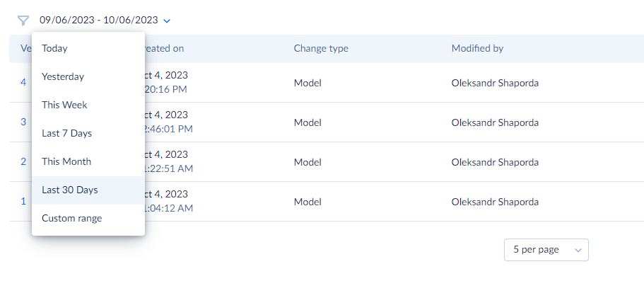Screen dimensions: 644x281
Task: Open version 4 link
Action: coord(23,83)
